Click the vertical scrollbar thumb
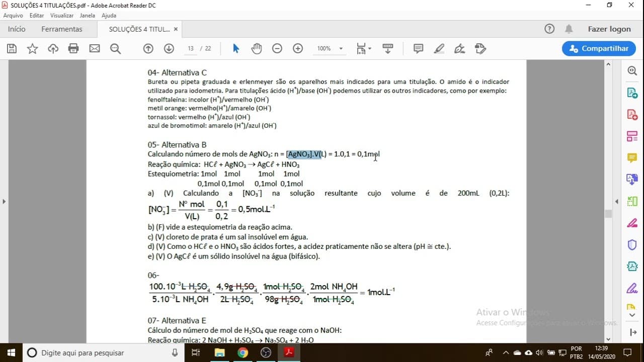 point(608,214)
